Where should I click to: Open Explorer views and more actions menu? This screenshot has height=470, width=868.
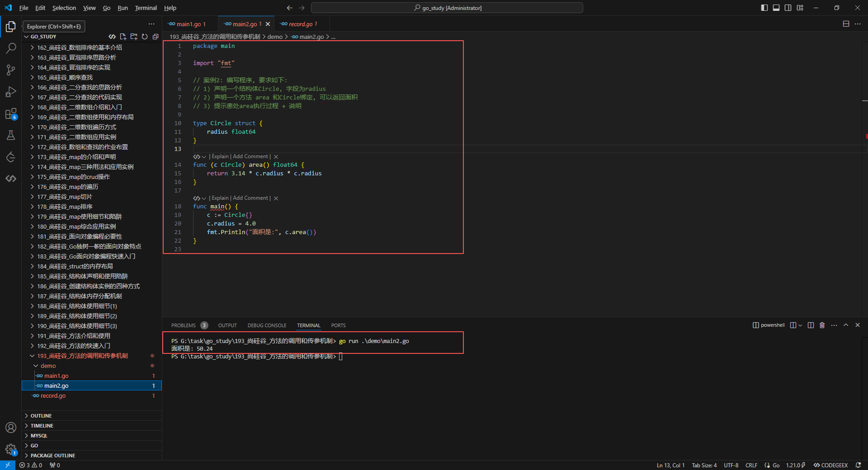(x=151, y=24)
